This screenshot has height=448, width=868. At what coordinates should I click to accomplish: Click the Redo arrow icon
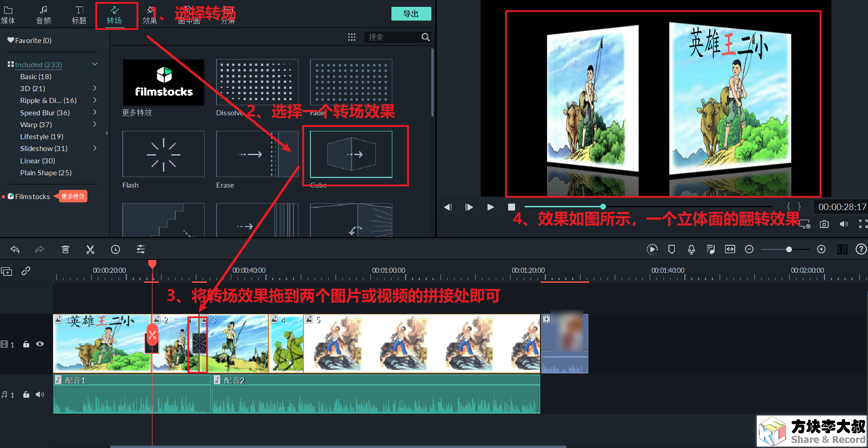40,249
